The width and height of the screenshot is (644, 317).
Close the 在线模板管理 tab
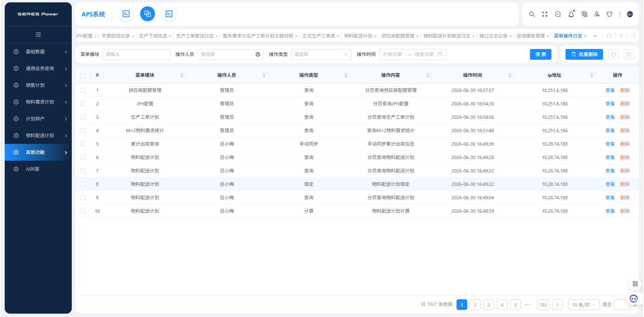click(x=548, y=36)
